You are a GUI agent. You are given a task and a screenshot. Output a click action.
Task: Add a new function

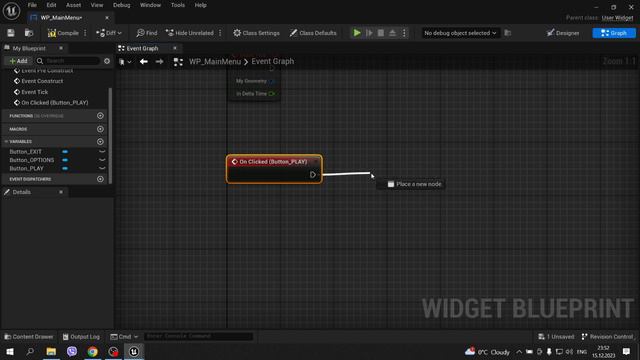coord(100,116)
